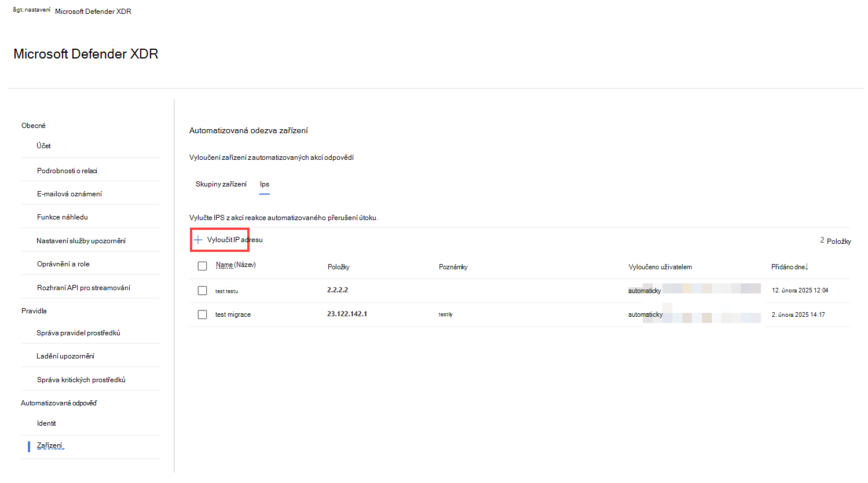The image size is (868, 483).
Task: Open Správa pravidel prostředků
Action: pos(79,333)
